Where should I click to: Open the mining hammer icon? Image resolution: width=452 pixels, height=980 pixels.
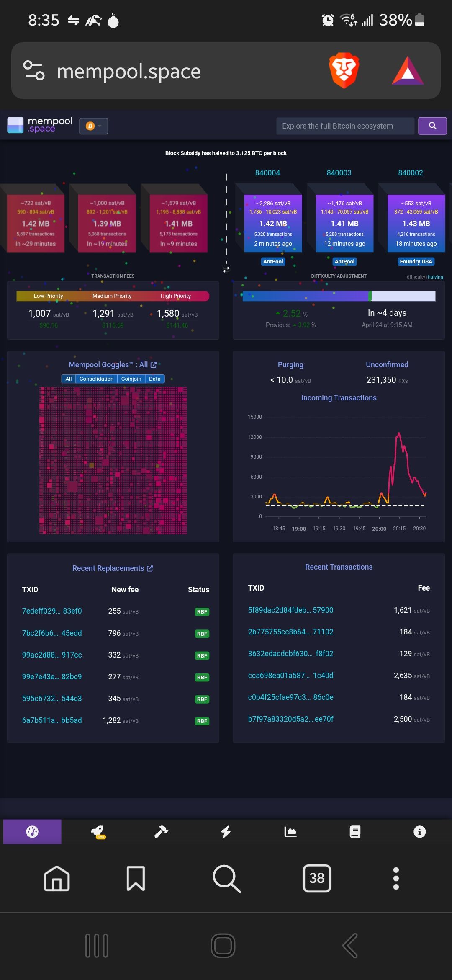(x=161, y=832)
